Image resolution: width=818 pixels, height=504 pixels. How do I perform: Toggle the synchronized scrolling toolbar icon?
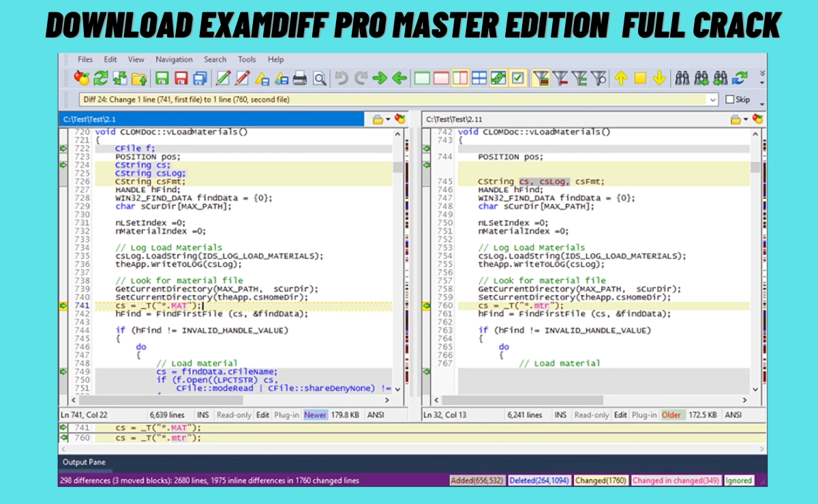[498, 78]
